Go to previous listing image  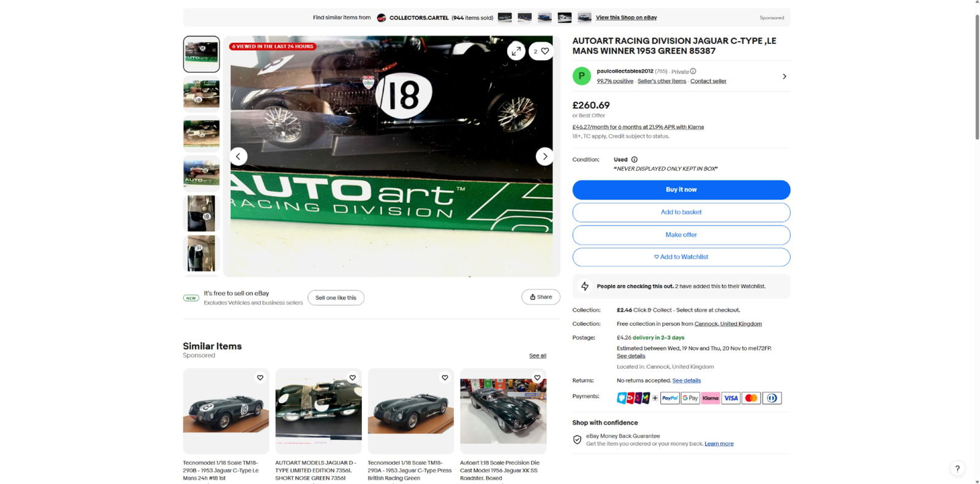pyautogui.click(x=238, y=156)
